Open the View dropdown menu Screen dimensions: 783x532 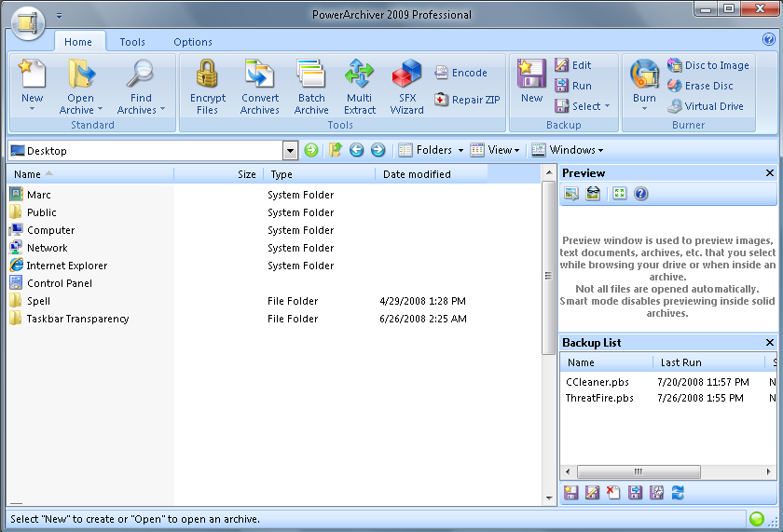[x=495, y=150]
